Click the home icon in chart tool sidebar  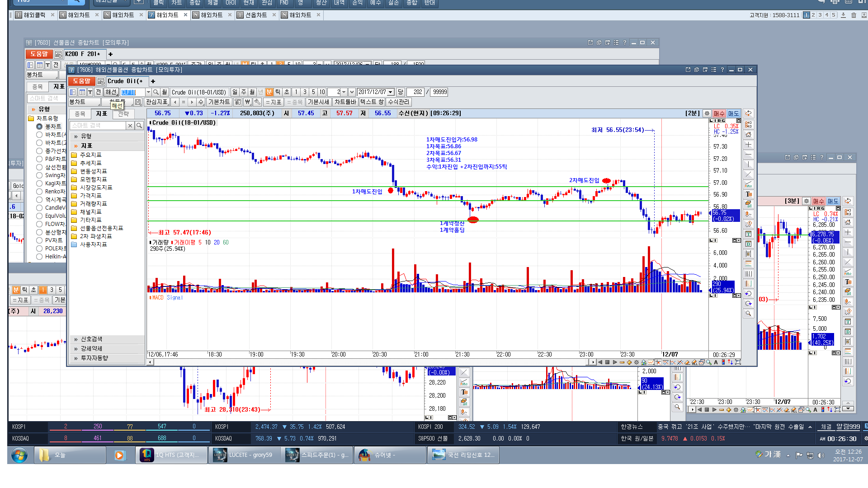(749, 135)
